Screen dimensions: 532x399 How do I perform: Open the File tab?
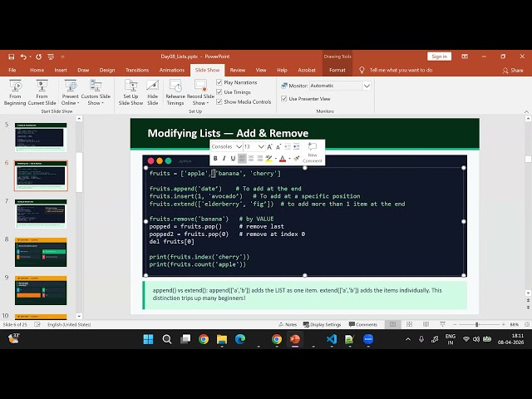(x=12, y=70)
